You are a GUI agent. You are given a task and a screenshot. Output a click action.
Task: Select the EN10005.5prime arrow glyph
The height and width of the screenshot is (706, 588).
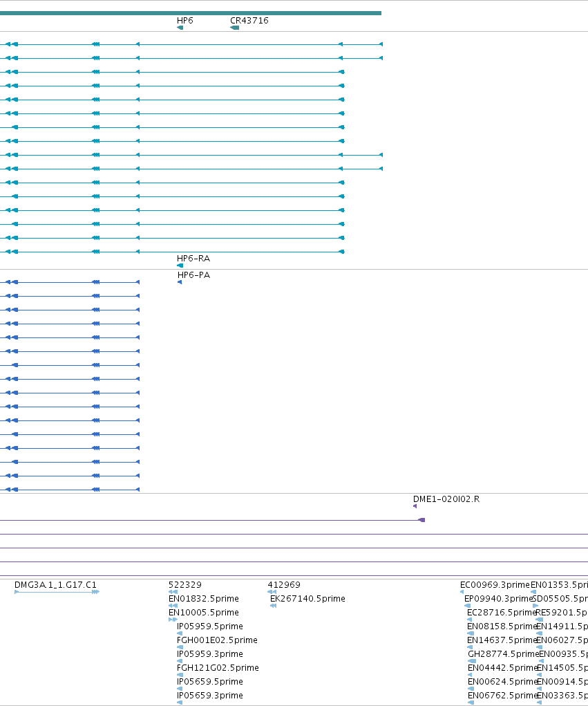point(173,620)
